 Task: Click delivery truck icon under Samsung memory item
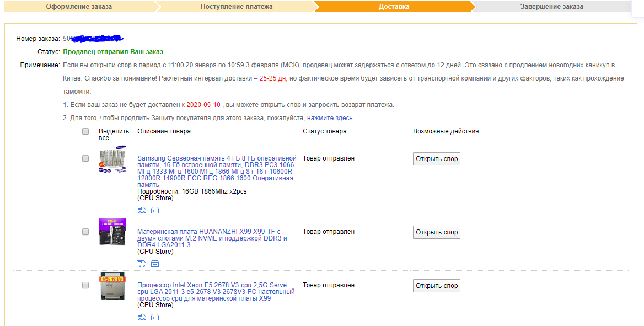[142, 210]
